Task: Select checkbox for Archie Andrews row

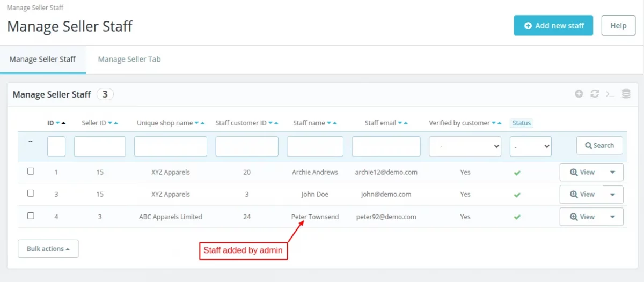Action: pyautogui.click(x=31, y=171)
